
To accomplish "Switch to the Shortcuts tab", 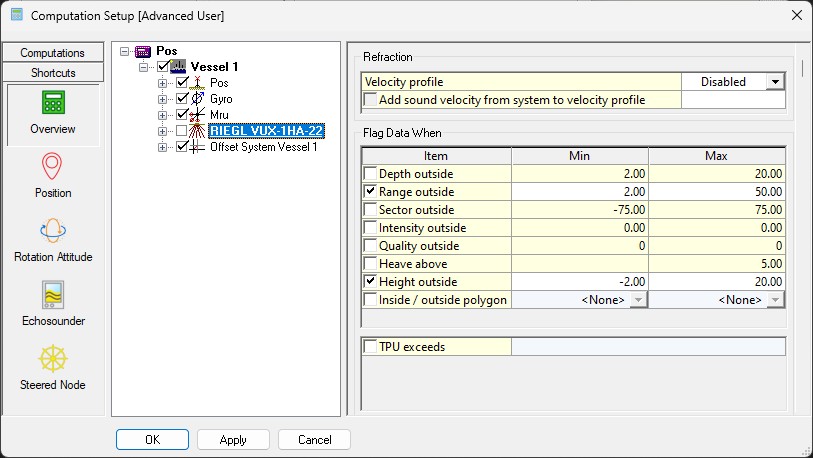I will 52,73.
